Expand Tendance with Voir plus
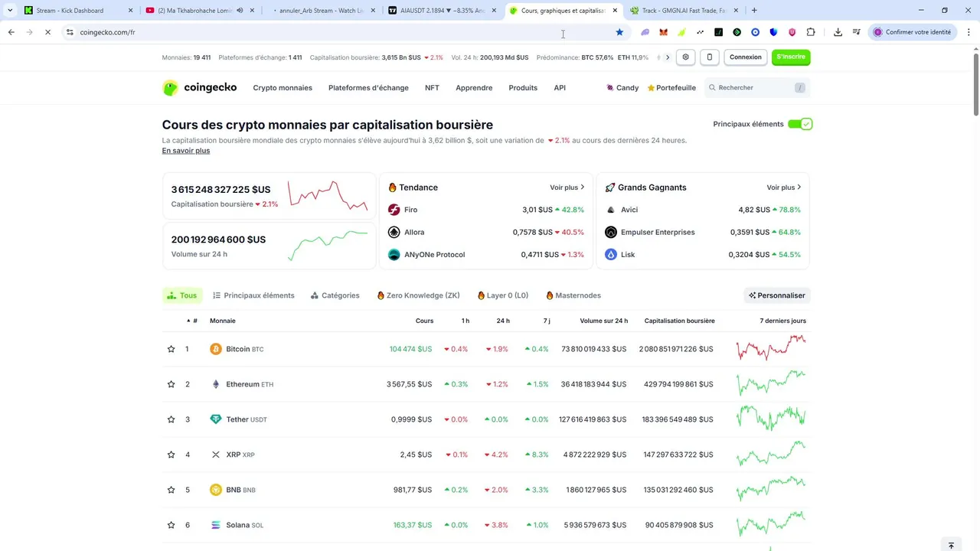The height and width of the screenshot is (551, 980). [x=567, y=187]
